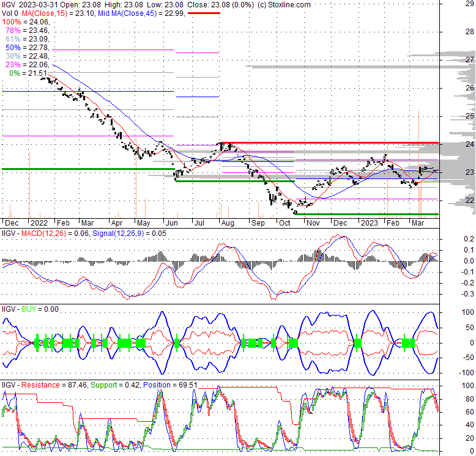Viewport: 476px width, 456px height.
Task: Click the IIGV - BUY = 0.00 indicator label
Action: point(30,309)
